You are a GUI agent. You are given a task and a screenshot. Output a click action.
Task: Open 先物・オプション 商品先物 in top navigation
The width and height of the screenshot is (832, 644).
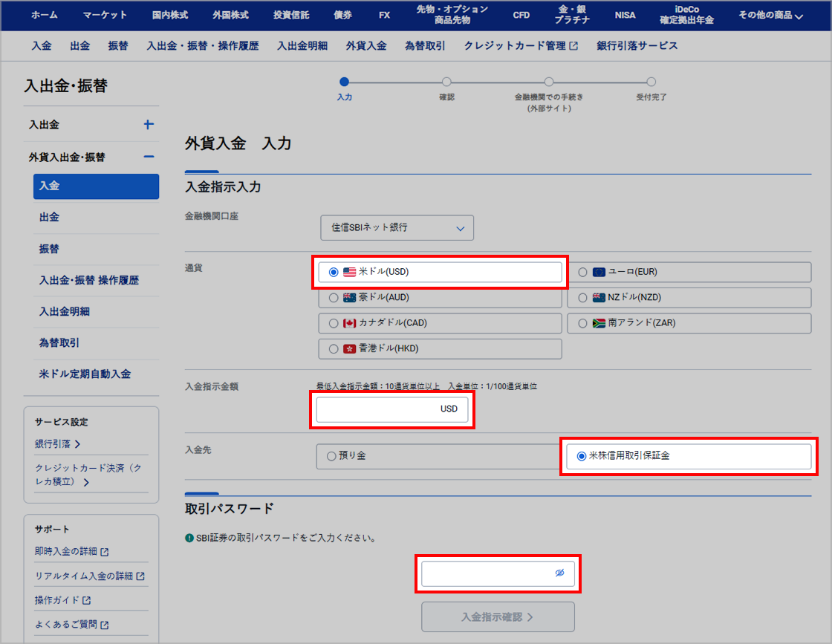tap(452, 15)
